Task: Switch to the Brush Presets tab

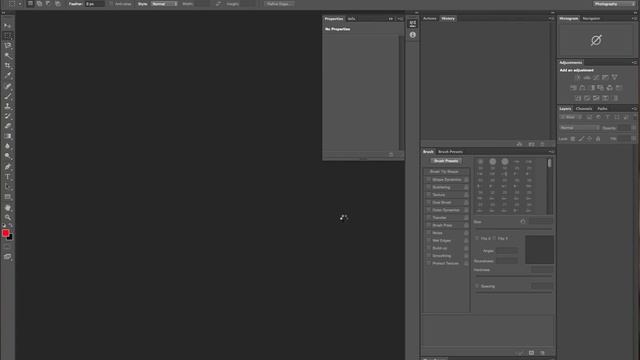Action: [450, 152]
